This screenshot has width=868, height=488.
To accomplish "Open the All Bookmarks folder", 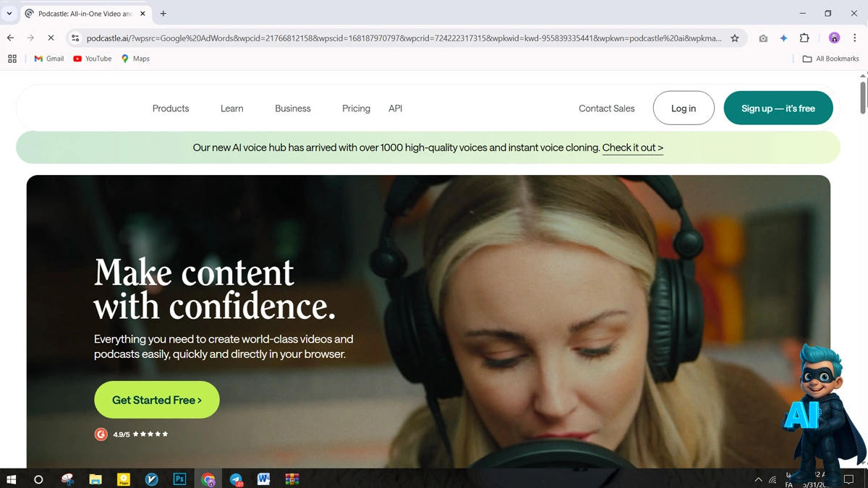I will point(830,59).
